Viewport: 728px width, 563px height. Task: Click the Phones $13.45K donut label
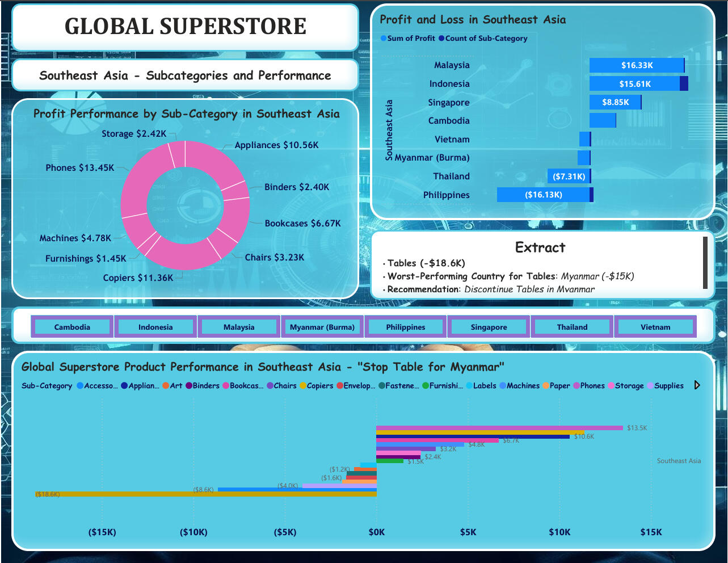click(x=80, y=168)
